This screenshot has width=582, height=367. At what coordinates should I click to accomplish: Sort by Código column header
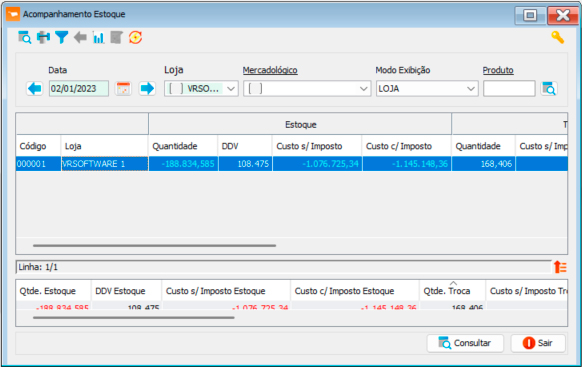point(38,146)
